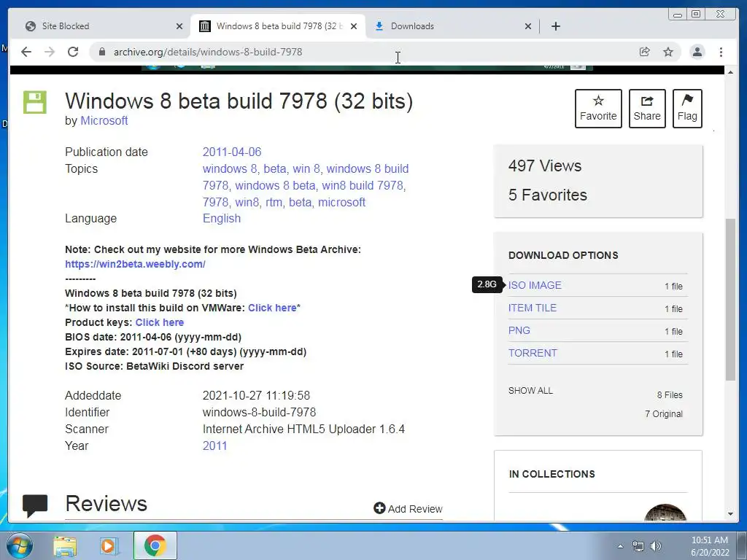Bookmark this page with the star icon
Image resolution: width=747 pixels, height=560 pixels.
pos(668,52)
